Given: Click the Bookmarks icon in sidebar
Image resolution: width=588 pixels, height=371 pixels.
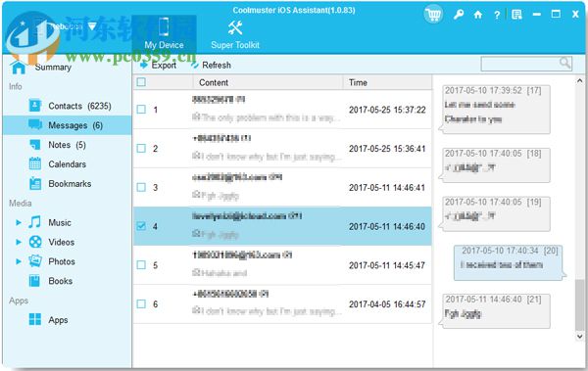Looking at the screenshot, I should 35,183.
